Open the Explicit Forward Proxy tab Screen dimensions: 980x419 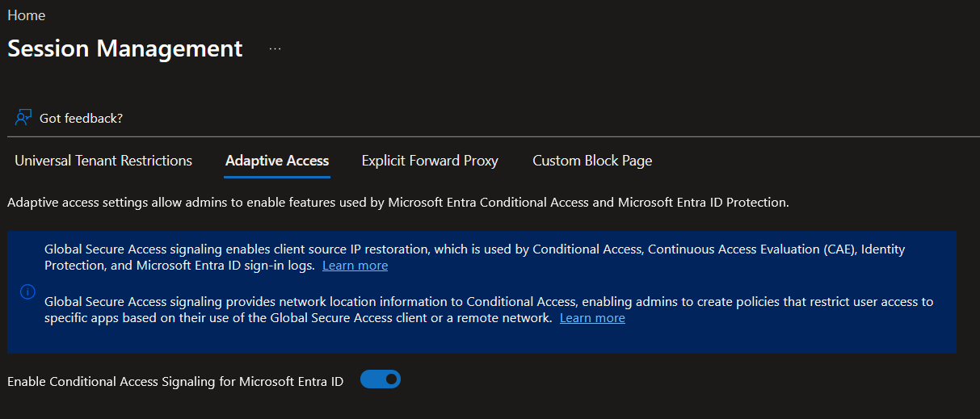tap(430, 161)
